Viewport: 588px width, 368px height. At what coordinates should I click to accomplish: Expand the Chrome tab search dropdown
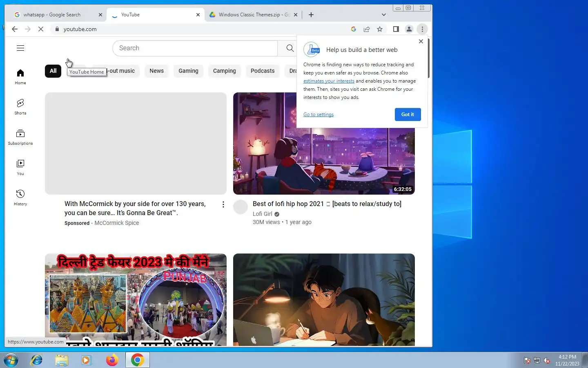[x=383, y=15]
